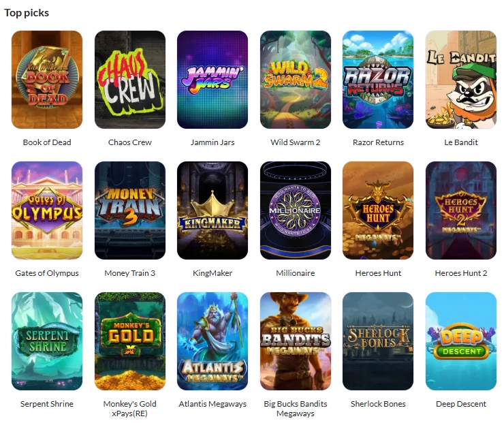The height and width of the screenshot is (423, 504).
Task: Open the Heroes Hunt Megaways thumbnail
Action: tap(378, 210)
